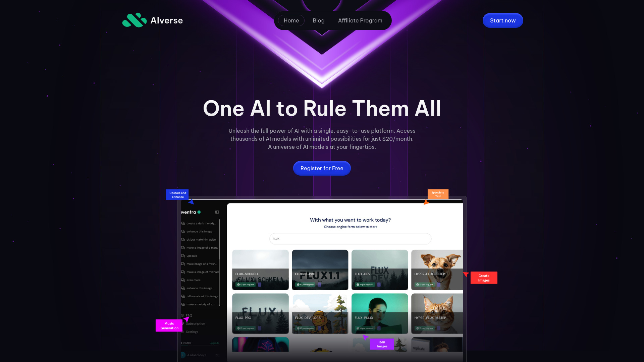Toggle the Music Generation feature
The height and width of the screenshot is (362, 644).
(x=169, y=325)
